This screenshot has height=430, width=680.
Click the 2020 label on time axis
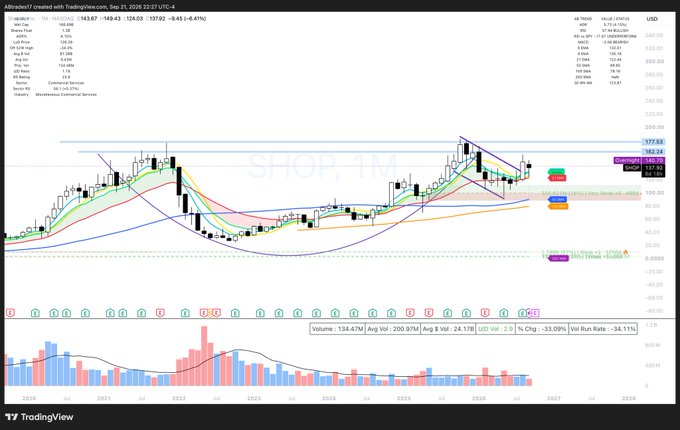(x=29, y=398)
